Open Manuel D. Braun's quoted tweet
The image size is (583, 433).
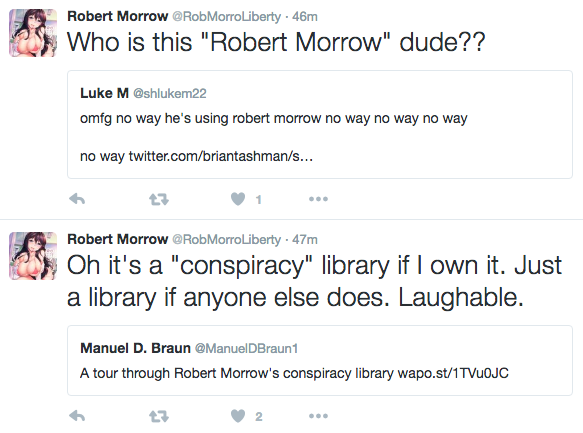tap(320, 361)
